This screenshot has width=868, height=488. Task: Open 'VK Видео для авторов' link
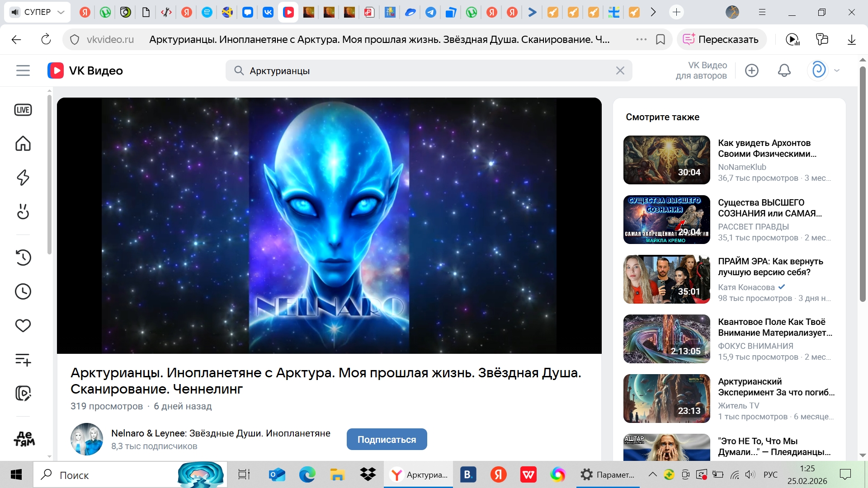(x=701, y=70)
